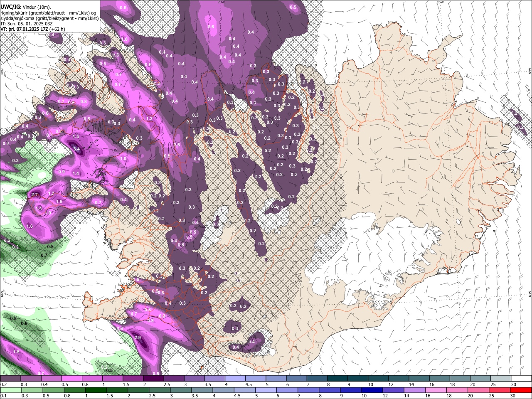Click the 'rigning/skúrir' legend description line
This screenshot has height=399, width=532.
49,13
